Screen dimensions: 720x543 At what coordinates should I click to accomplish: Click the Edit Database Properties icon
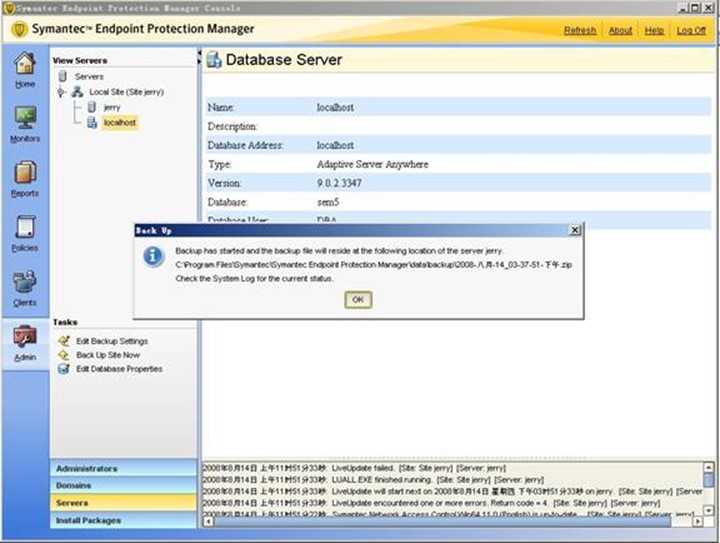[x=64, y=369]
